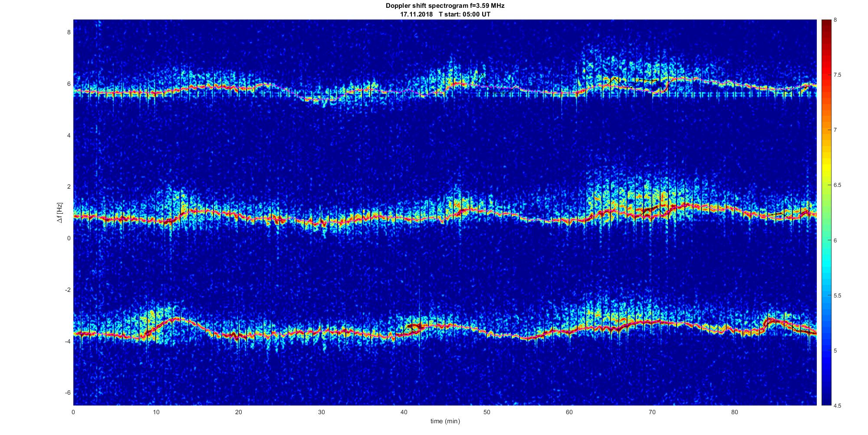Click the lower Doppler trace peak near 12 min
868x435 pixels.
tap(176, 319)
